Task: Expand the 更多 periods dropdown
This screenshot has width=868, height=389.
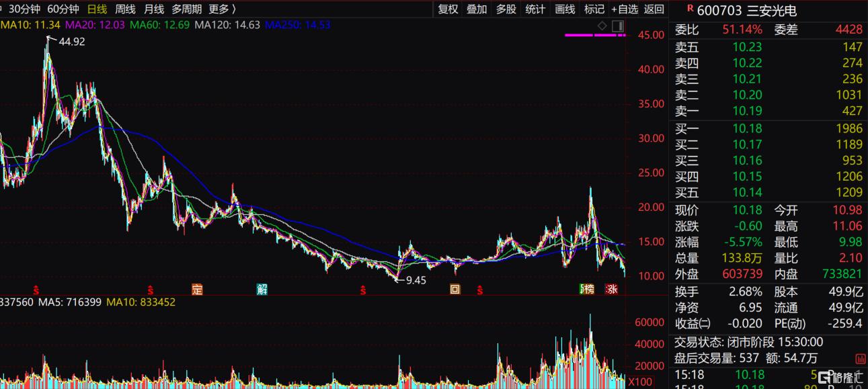Action: pyautogui.click(x=223, y=9)
